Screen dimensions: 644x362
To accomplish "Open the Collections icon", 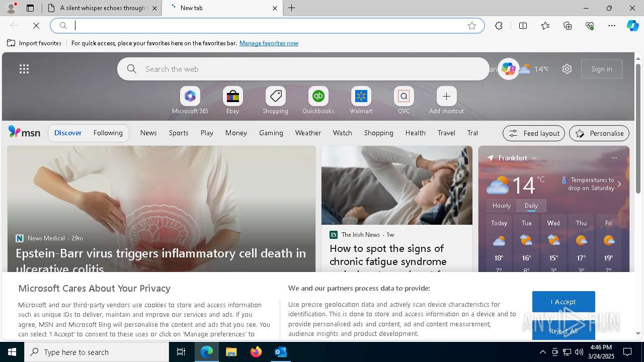I will pos(568,26).
